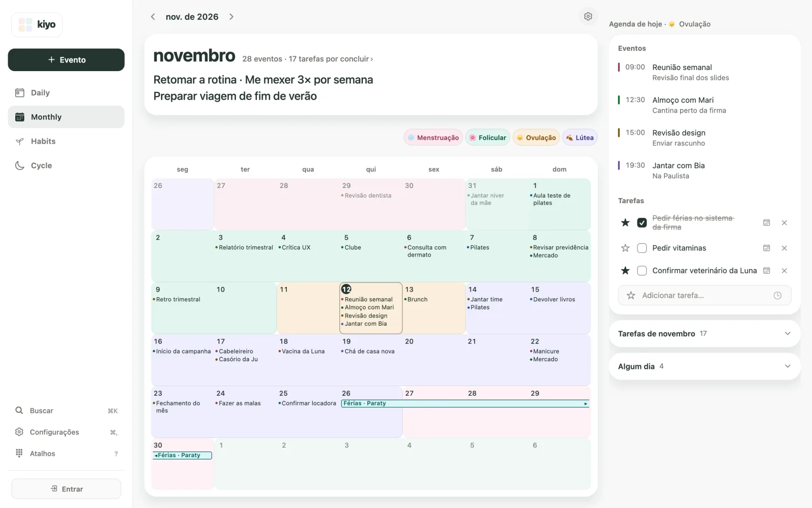Screen dimensions: 812x508
Task: Delete the Pedir vitaminas task
Action: click(x=784, y=248)
